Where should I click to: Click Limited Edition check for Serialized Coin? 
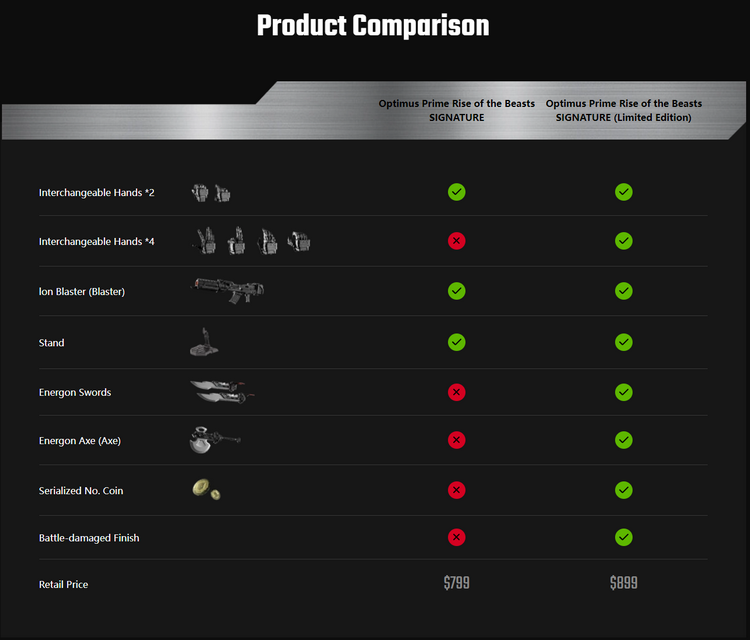(x=624, y=490)
